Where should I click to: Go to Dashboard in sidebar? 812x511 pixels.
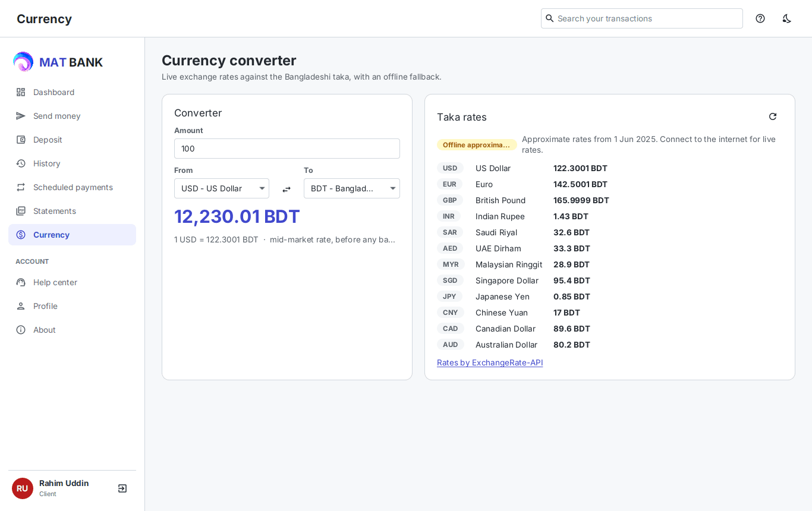[72, 92]
